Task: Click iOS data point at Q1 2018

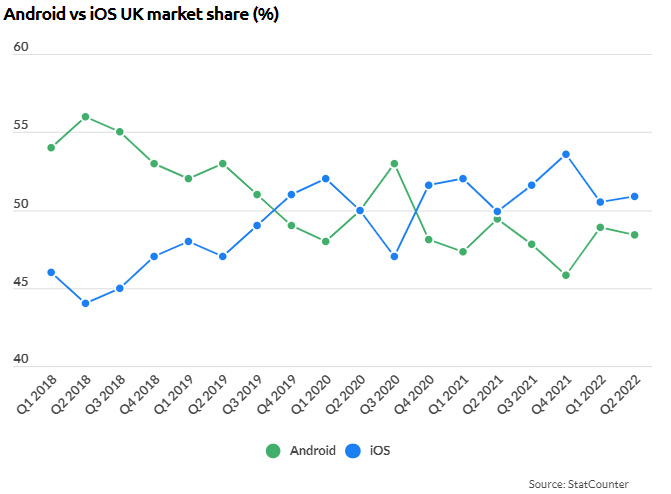Action: 51,272
